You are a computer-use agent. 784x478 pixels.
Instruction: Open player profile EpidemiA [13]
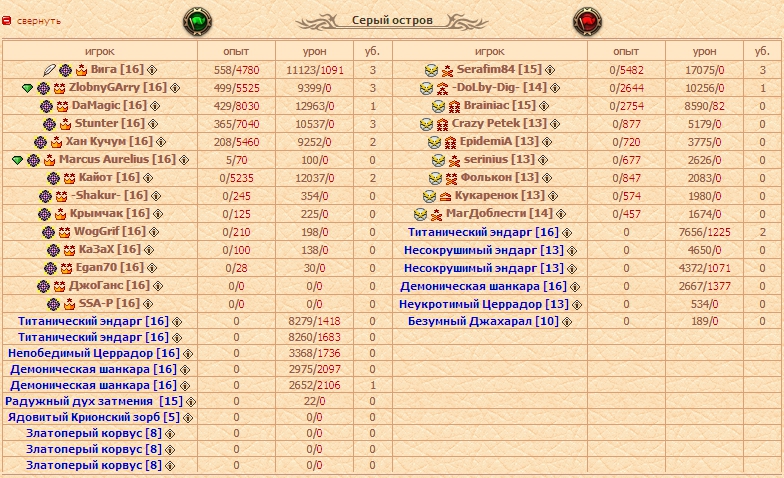click(x=499, y=141)
